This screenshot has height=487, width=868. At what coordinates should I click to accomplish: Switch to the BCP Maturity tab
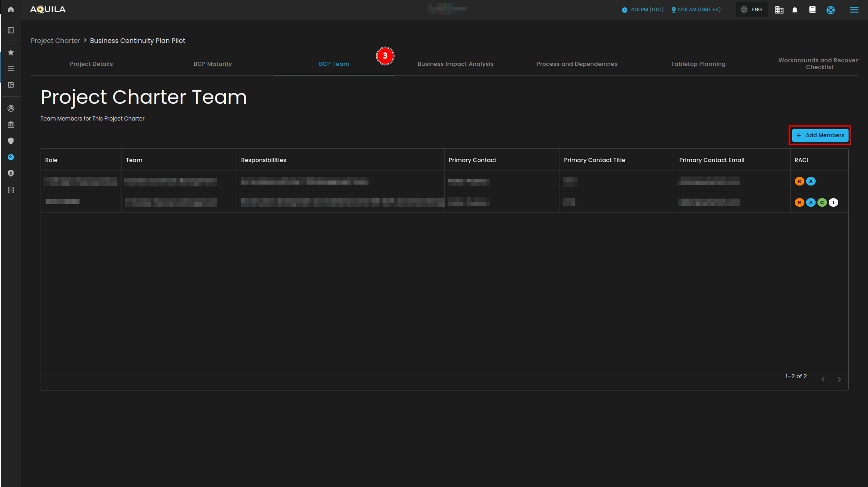click(213, 64)
